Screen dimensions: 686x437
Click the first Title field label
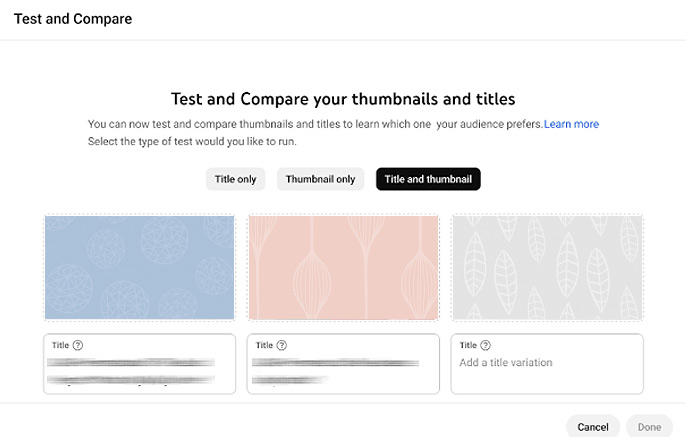(60, 345)
